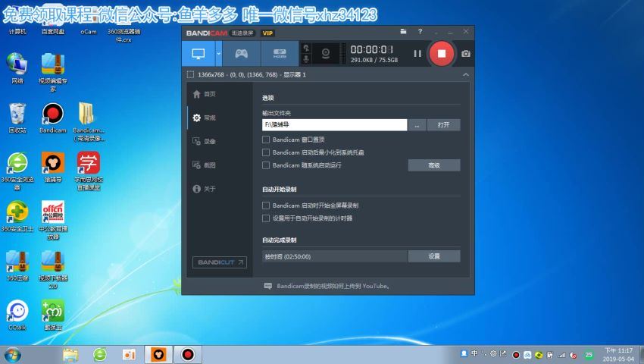This screenshot has width=644, height=364.
Task: Click the 高级 advanced button
Action: tap(434, 165)
